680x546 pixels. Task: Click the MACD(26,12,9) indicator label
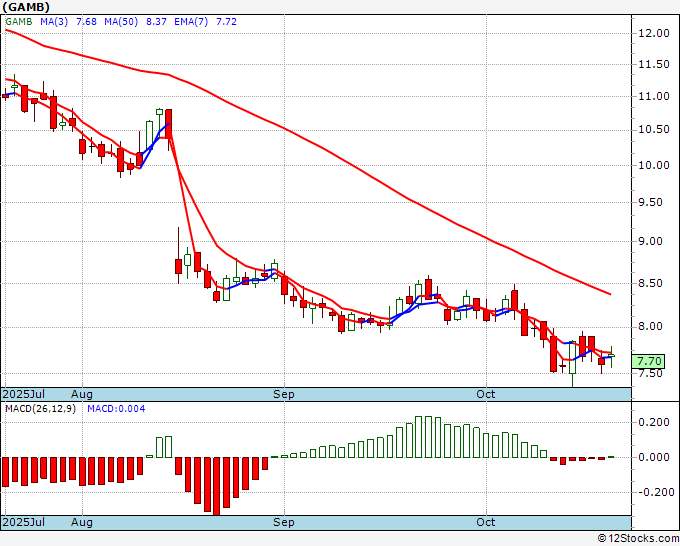[40, 409]
